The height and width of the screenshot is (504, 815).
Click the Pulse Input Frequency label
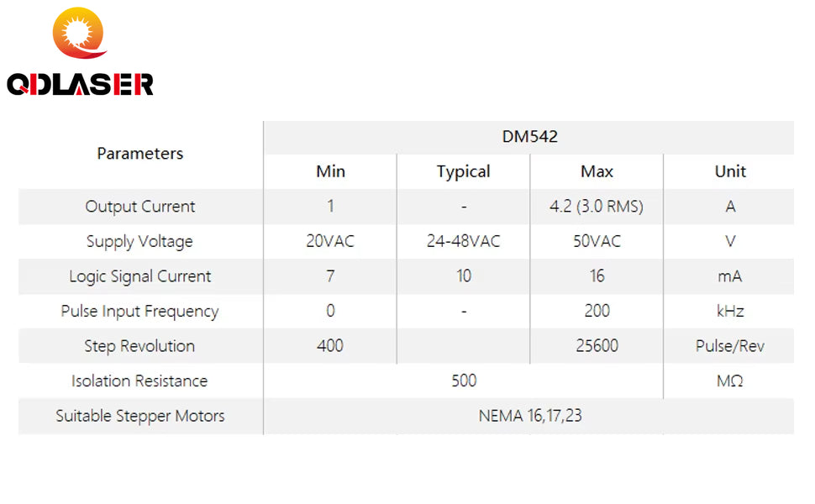pyautogui.click(x=139, y=312)
